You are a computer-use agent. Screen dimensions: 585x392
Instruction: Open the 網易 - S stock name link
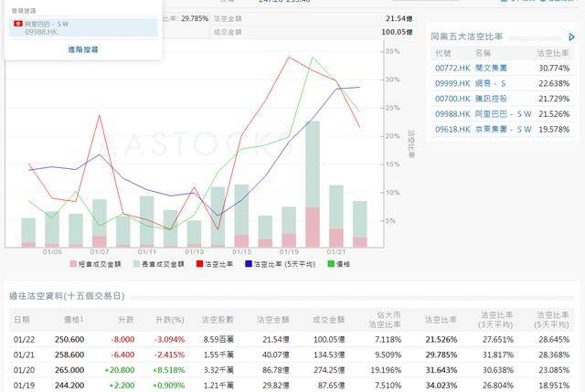click(491, 83)
